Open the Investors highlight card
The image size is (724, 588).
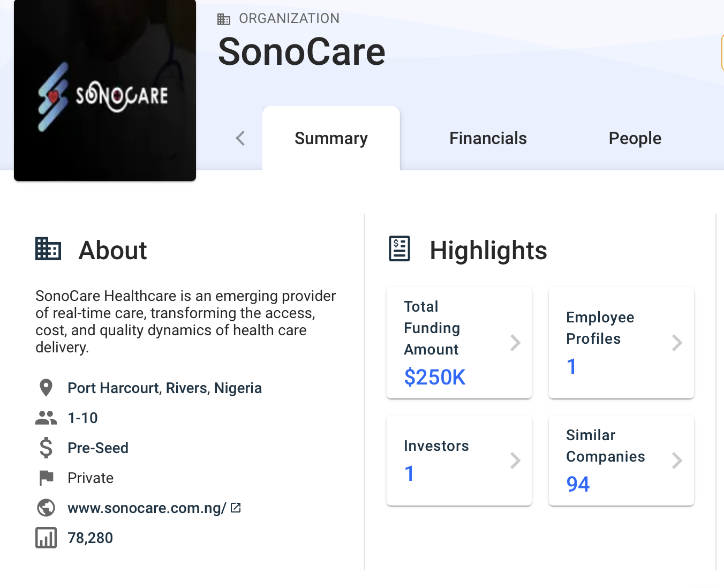click(x=459, y=460)
